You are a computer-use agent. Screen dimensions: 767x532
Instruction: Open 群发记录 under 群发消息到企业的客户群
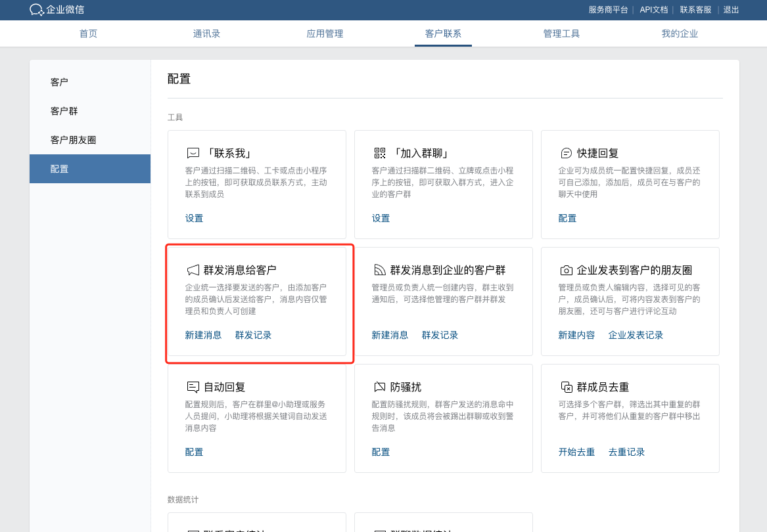tap(440, 335)
